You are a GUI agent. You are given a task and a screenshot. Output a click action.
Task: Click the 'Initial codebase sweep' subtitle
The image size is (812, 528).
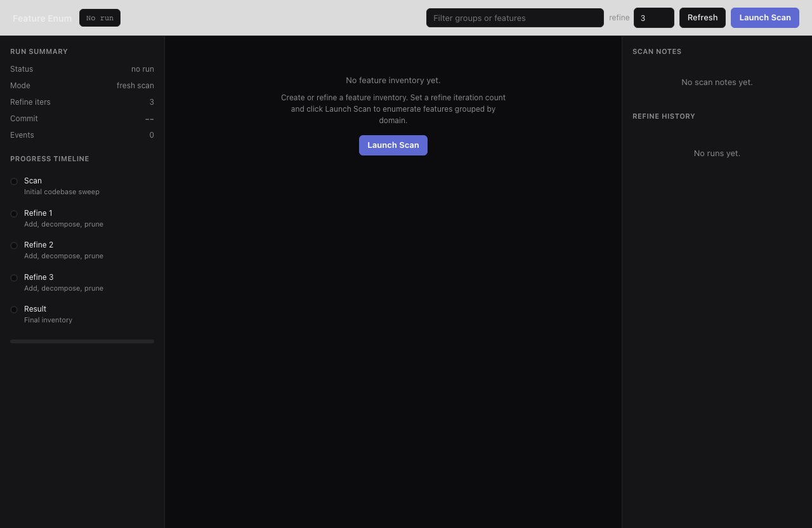[x=62, y=192]
